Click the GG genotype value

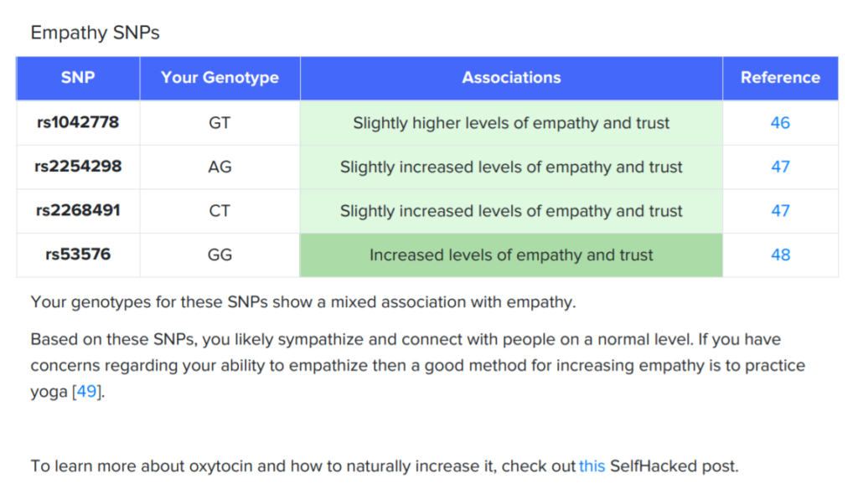[x=220, y=255]
